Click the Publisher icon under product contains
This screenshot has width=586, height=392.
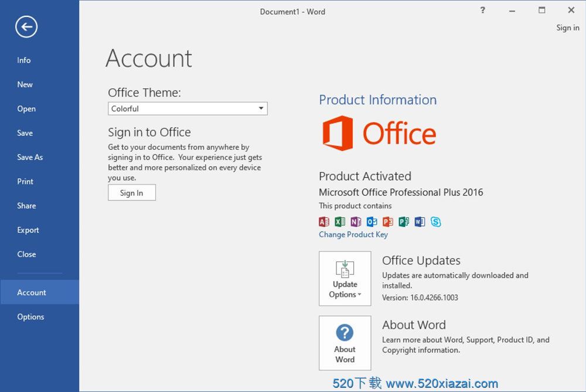pyautogui.click(x=404, y=222)
